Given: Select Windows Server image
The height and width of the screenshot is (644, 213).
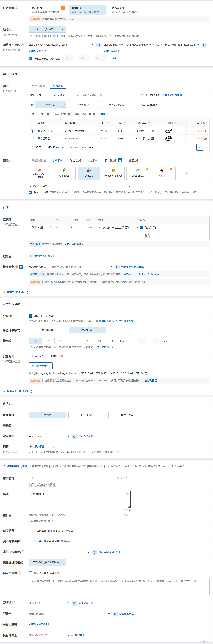Looking at the screenshot, I should pos(113,173).
